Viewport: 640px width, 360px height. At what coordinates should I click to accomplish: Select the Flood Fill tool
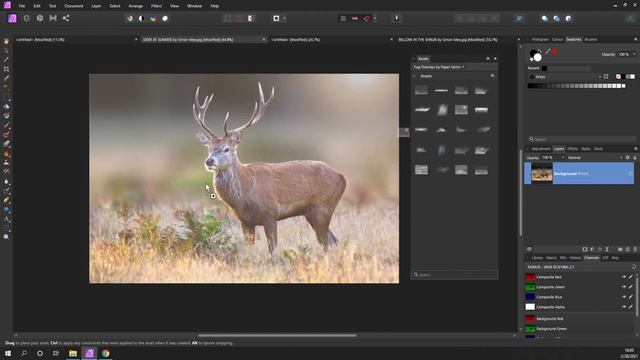tap(6, 106)
